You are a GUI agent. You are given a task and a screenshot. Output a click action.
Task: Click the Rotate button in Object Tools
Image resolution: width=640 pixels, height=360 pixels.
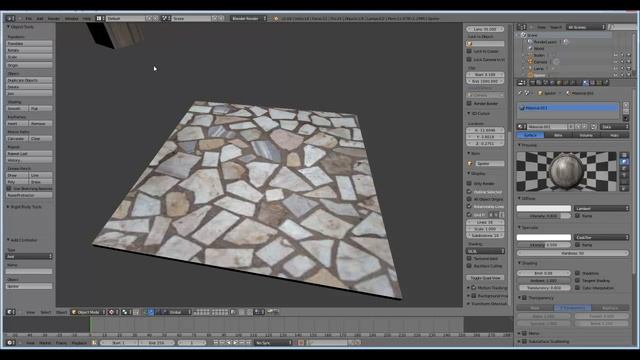[x=29, y=50]
